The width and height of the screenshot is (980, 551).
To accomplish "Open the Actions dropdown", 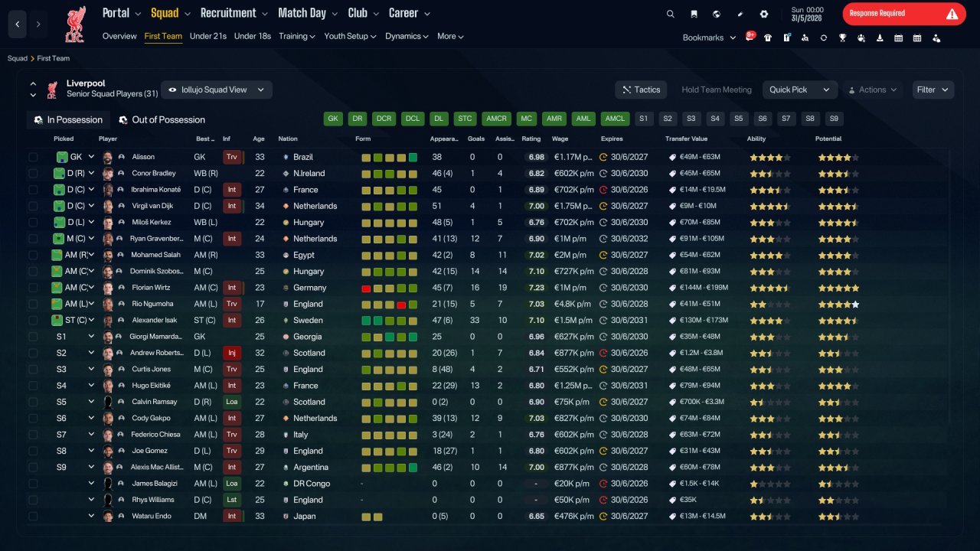I will (873, 90).
